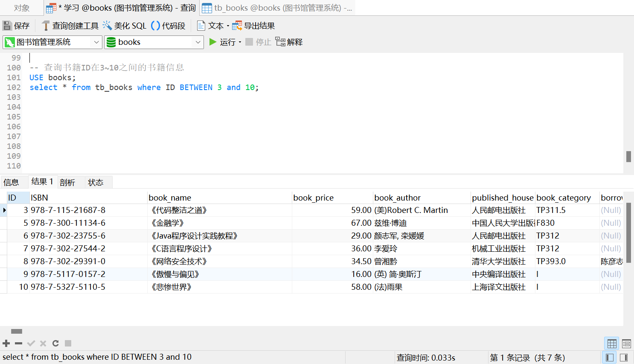The image size is (634, 364).
Task: Select category cell F830
Action: (x=567, y=223)
